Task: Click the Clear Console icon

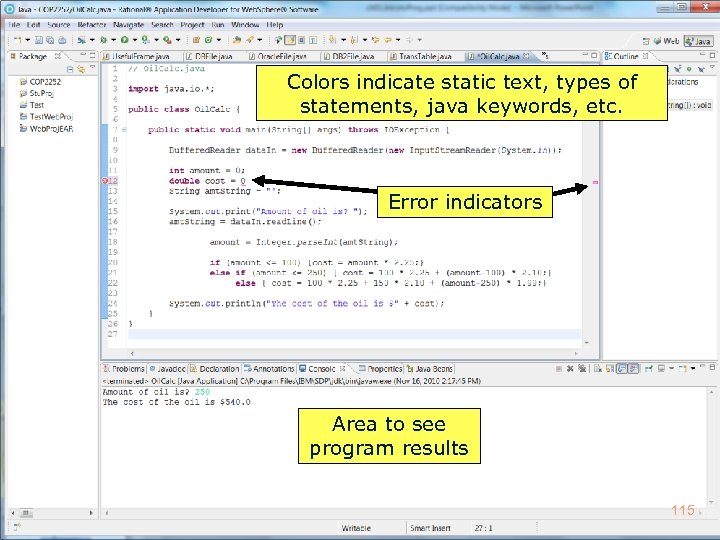Action: [x=598, y=368]
